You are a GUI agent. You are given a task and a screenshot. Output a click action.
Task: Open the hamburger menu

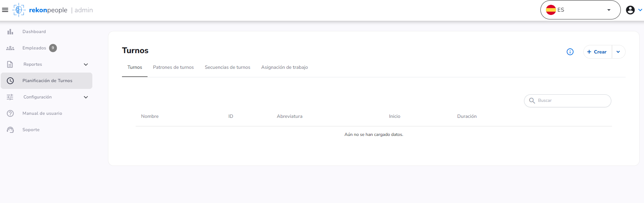point(5,10)
